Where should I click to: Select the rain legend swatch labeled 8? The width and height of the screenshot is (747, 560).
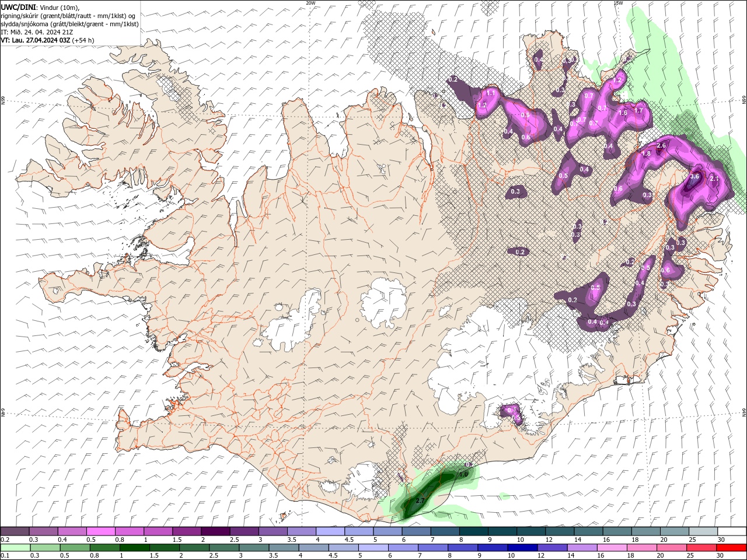coord(463,548)
